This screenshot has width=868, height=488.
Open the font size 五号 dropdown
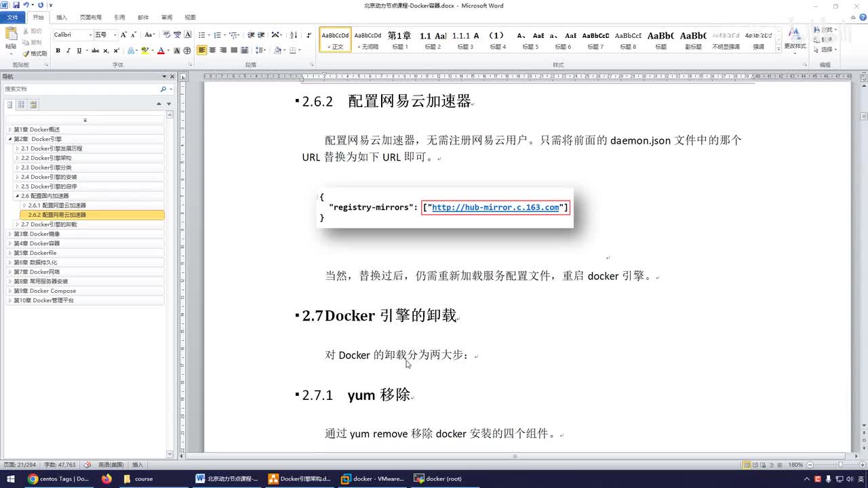(115, 35)
